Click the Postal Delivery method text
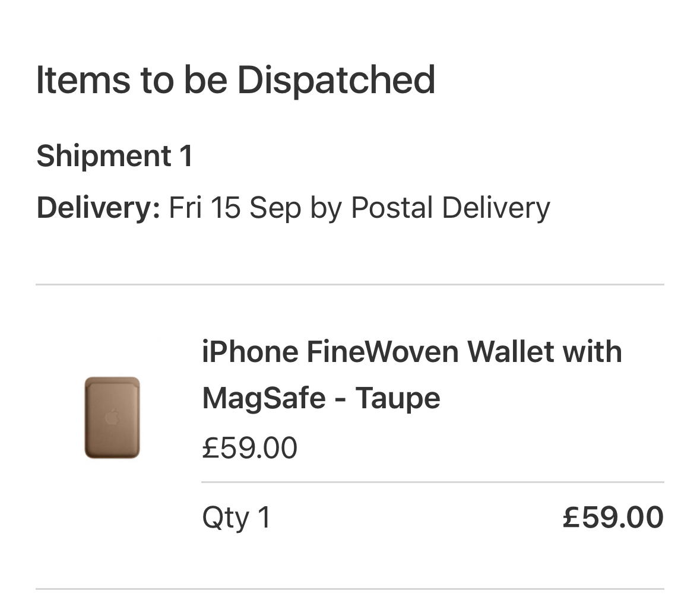The width and height of the screenshot is (700, 613). (x=451, y=208)
